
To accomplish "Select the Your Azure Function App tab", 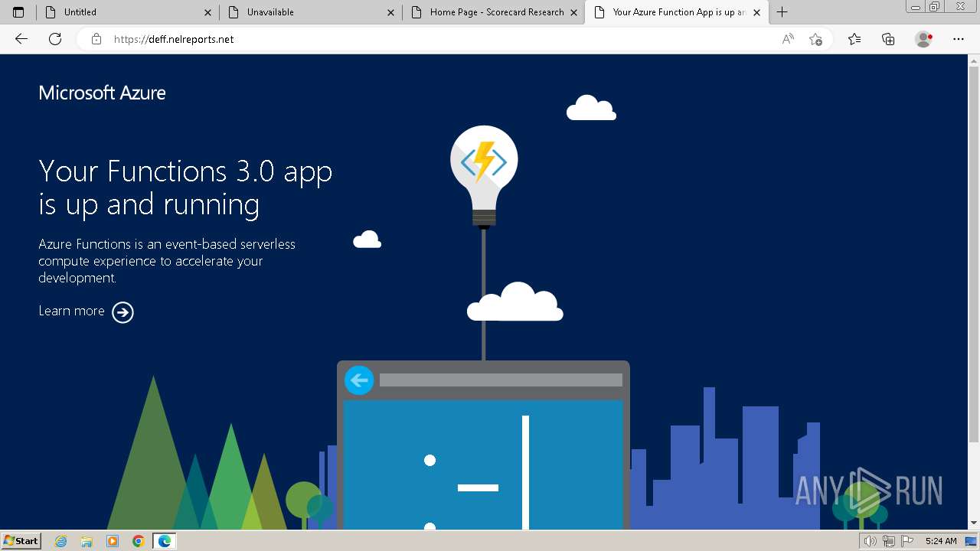I will 676,12.
